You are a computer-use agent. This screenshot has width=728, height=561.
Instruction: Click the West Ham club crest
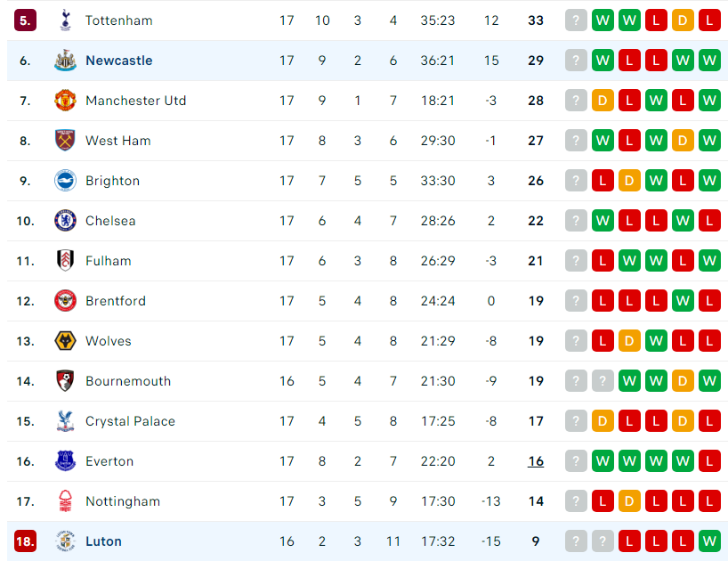point(66,141)
